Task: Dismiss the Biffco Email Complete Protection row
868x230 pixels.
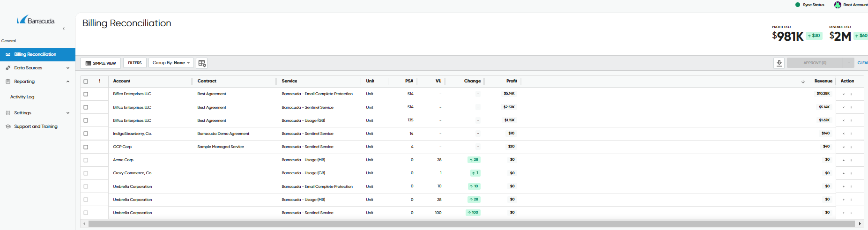Action: 844,94
